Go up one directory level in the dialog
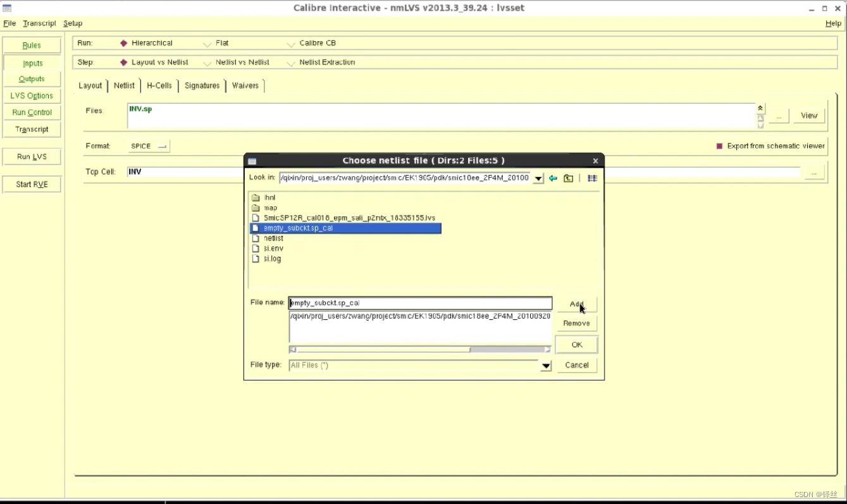Image resolution: width=847 pixels, height=504 pixels. pyautogui.click(x=568, y=178)
